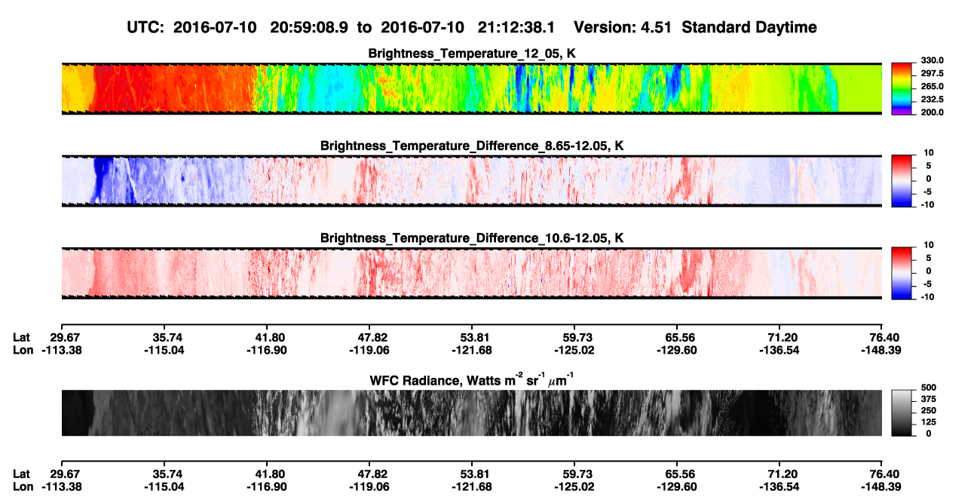Click the "Lon" label below the WFC Radiance panel
The width and height of the screenshot is (980, 503).
pyautogui.click(x=23, y=486)
